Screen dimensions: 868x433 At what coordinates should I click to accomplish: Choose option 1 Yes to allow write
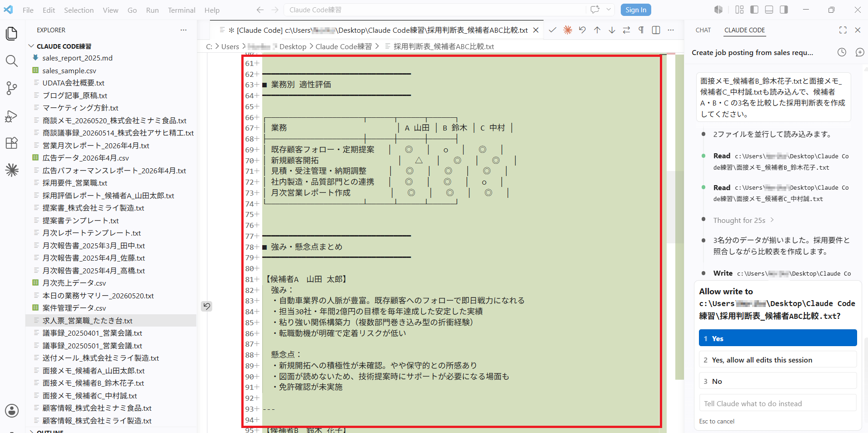click(778, 338)
